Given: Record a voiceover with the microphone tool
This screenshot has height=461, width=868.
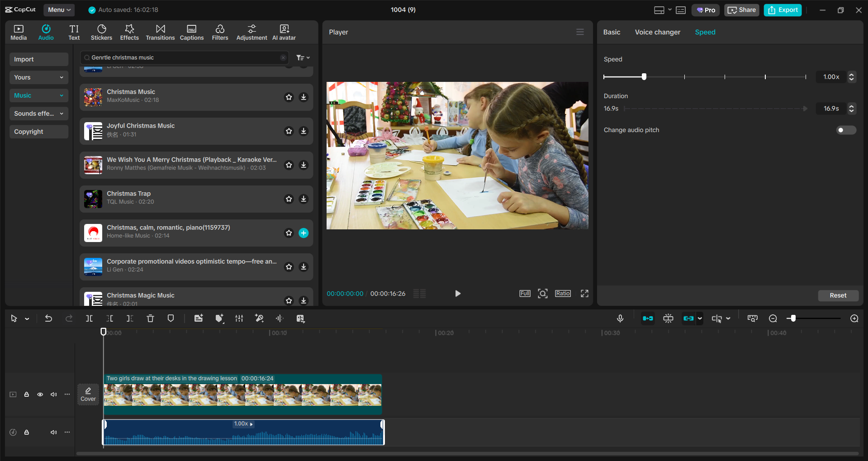Looking at the screenshot, I should coord(620,318).
